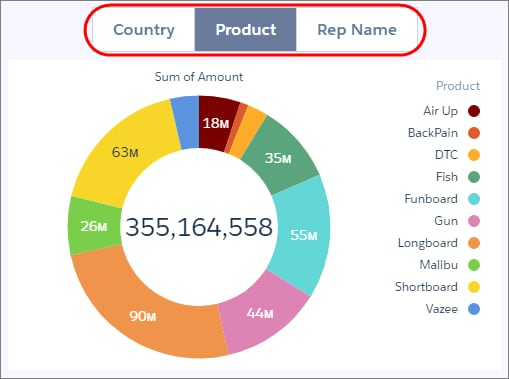509x379 pixels.
Task: Click the Gun legend color dot
Action: pos(474,221)
